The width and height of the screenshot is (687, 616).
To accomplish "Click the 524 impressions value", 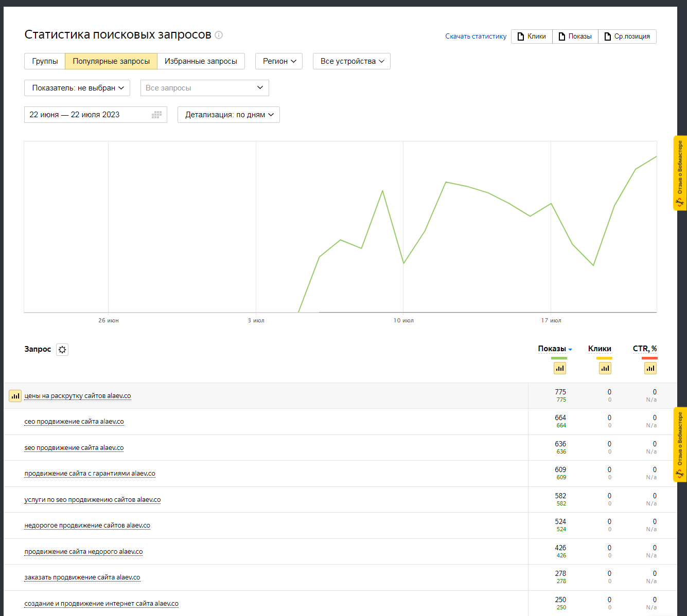I will (560, 521).
